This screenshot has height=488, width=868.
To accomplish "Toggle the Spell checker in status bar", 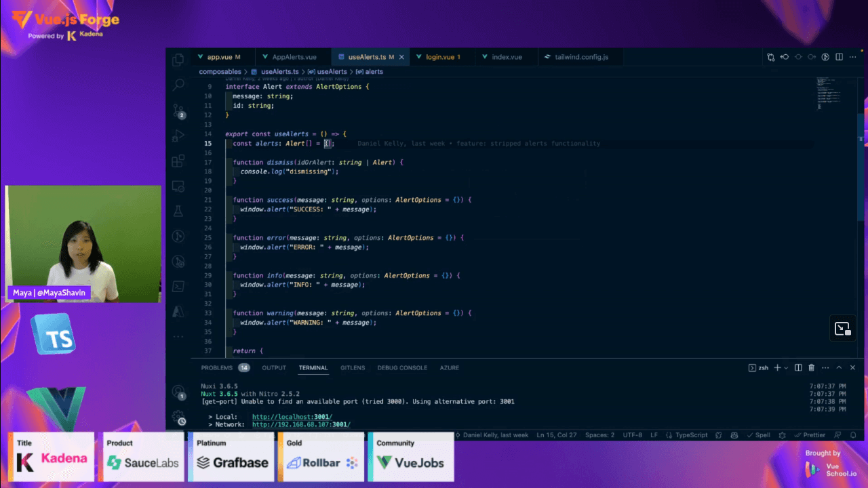I will [x=758, y=435].
